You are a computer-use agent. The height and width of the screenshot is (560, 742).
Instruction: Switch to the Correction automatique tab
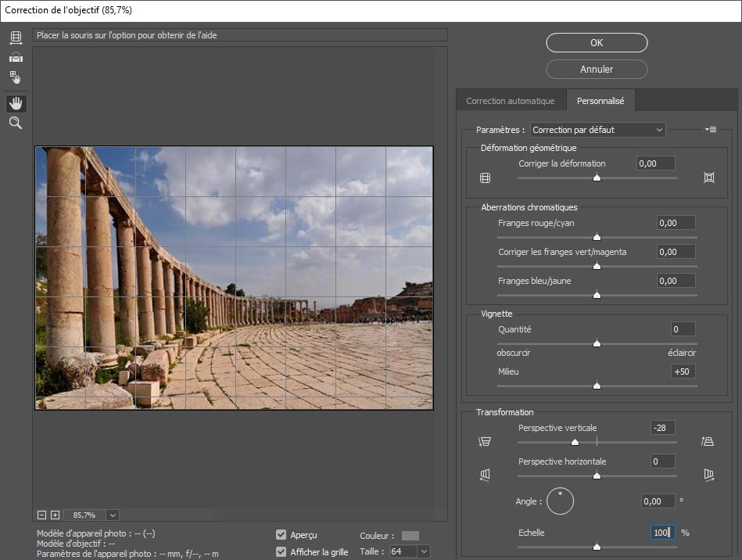510,101
